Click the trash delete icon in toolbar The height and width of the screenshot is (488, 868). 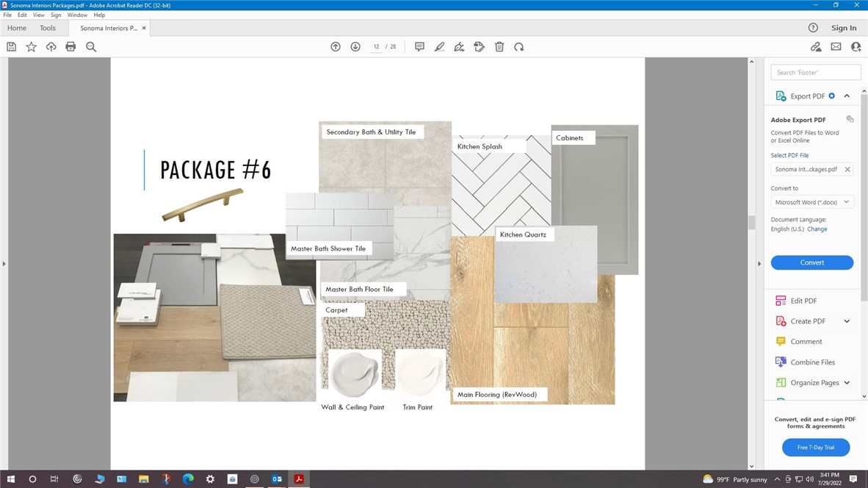coord(499,47)
